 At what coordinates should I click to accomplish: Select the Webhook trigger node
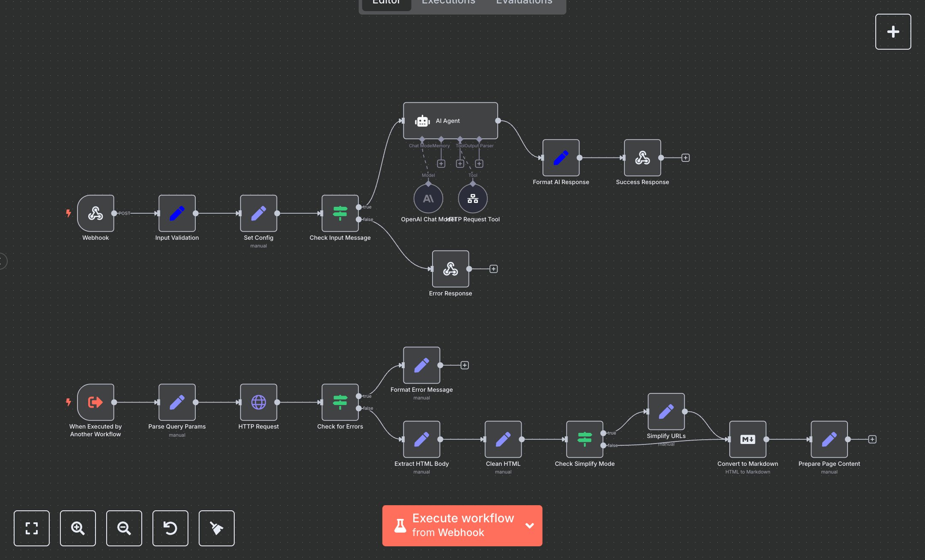pyautogui.click(x=95, y=214)
